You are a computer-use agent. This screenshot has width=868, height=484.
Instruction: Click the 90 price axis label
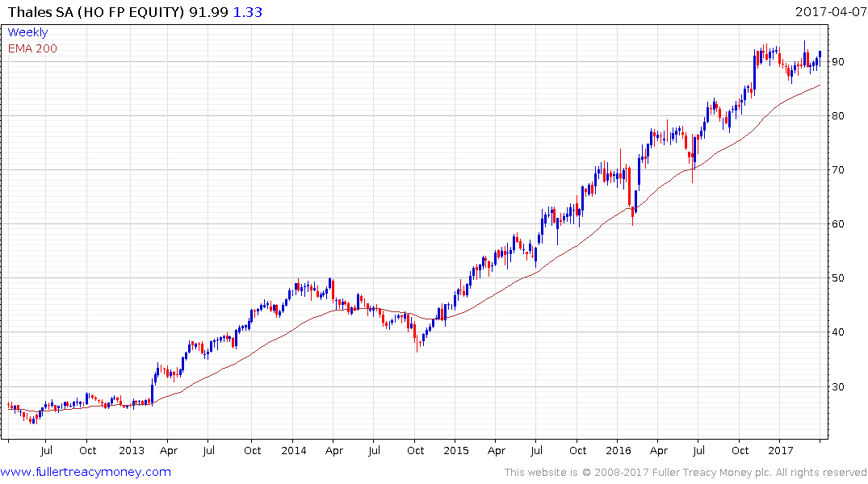838,62
